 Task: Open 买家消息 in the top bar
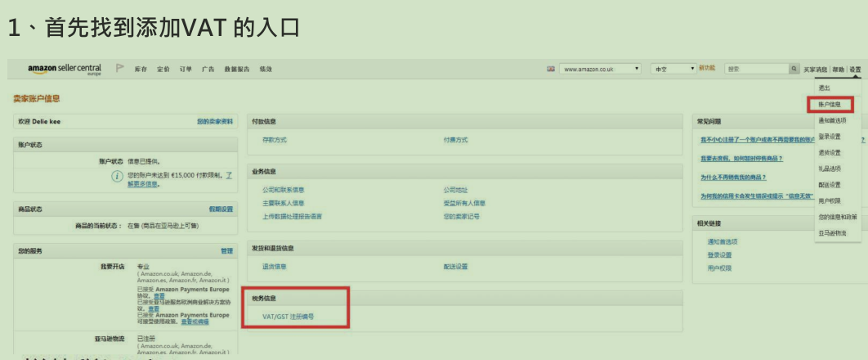[x=816, y=70]
